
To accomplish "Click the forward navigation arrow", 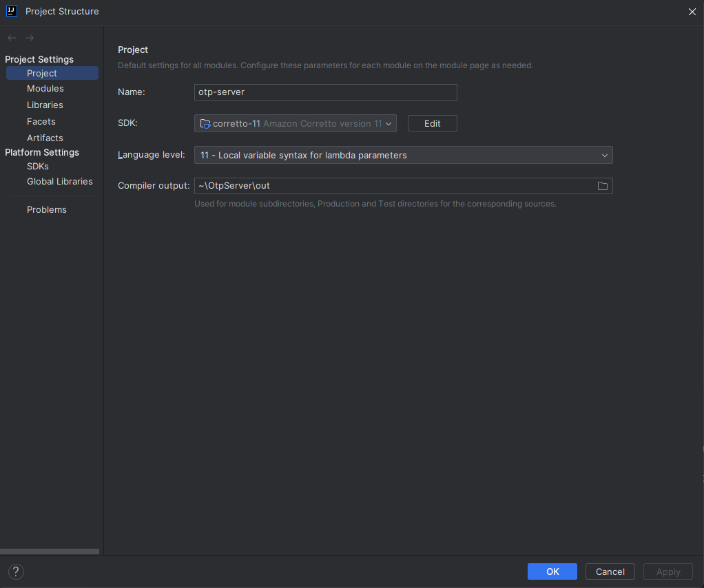I will [x=30, y=38].
